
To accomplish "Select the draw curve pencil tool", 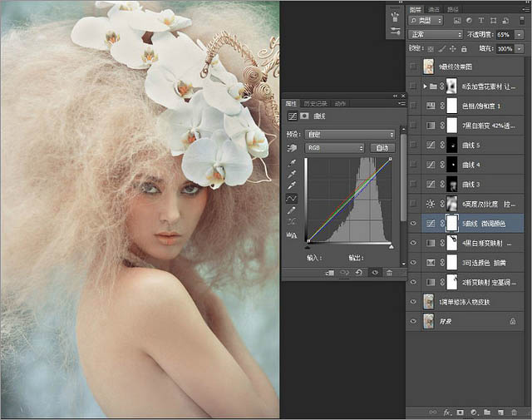I will [x=293, y=211].
